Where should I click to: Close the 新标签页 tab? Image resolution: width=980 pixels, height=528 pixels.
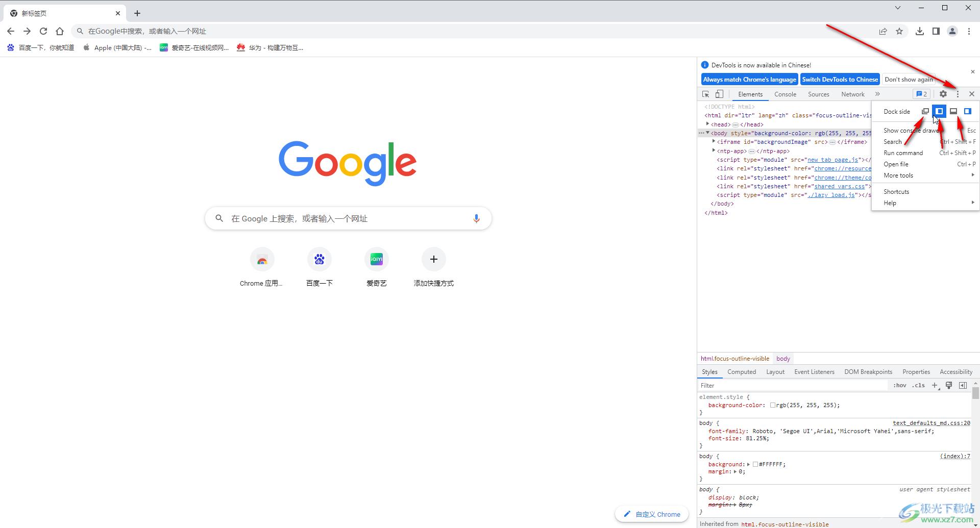118,13
